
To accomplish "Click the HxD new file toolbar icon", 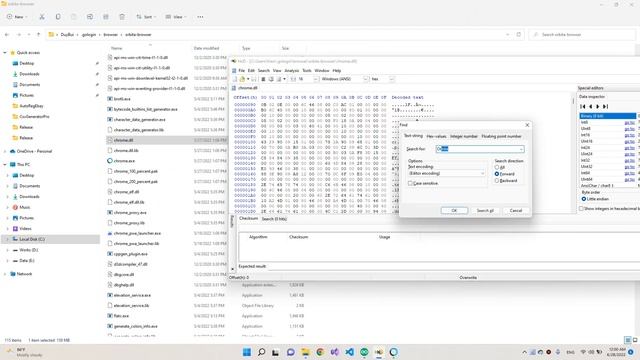I will point(235,79).
